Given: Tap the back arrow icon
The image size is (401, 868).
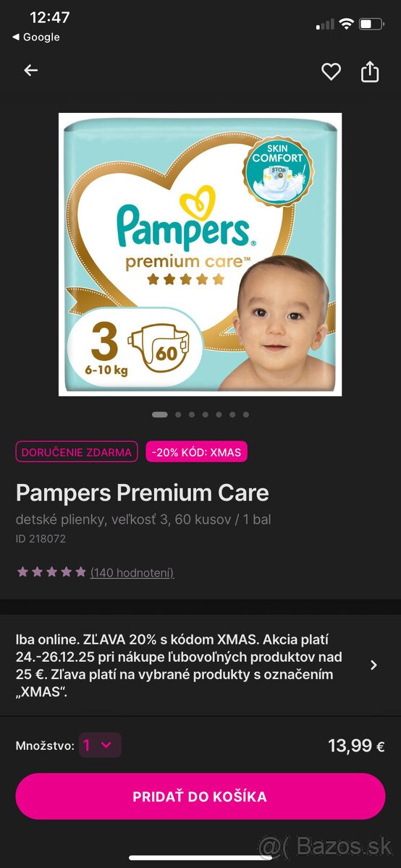Looking at the screenshot, I should pos(30,70).
